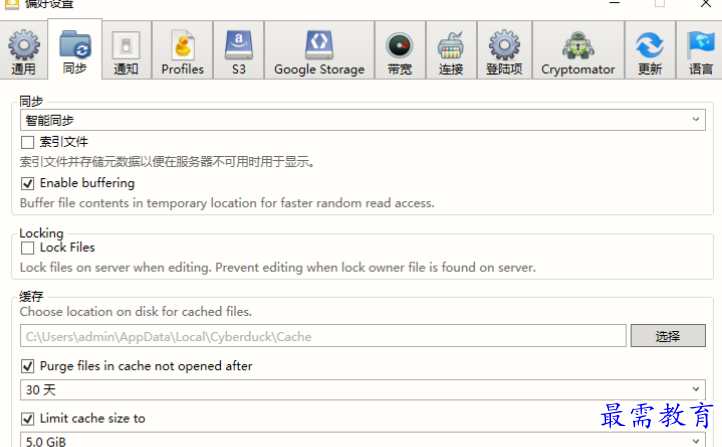Switch to the 登陆项 login items tab
This screenshot has width=722, height=447.
[504, 50]
